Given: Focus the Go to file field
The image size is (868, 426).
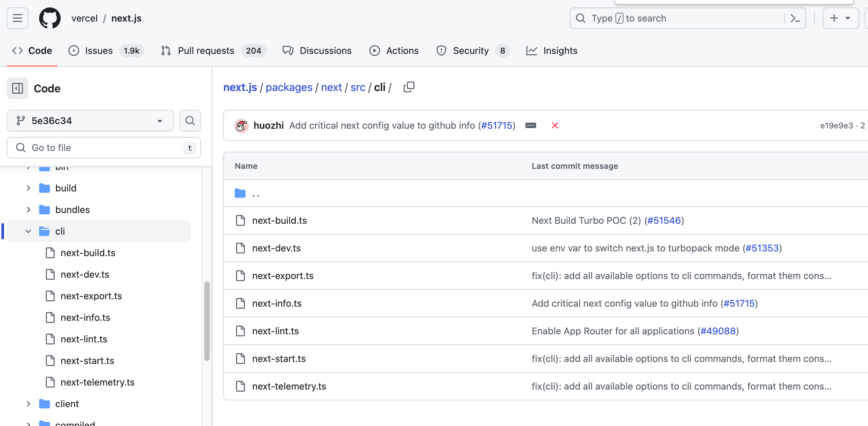Looking at the screenshot, I should click(x=101, y=148).
